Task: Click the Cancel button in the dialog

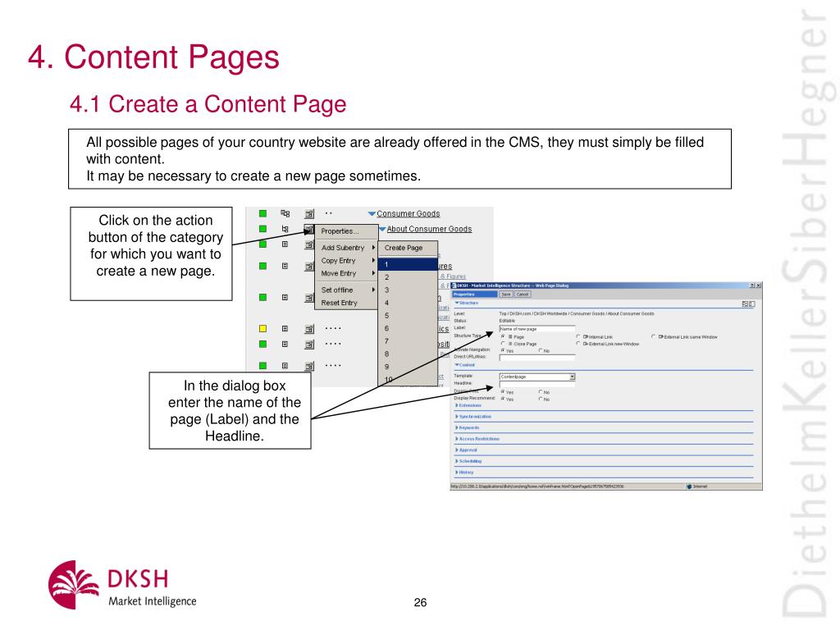Action: click(523, 294)
